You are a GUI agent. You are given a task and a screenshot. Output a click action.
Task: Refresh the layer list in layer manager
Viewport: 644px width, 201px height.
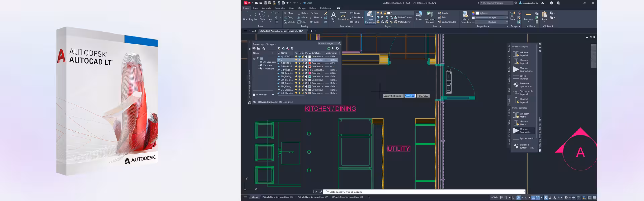[x=329, y=48]
